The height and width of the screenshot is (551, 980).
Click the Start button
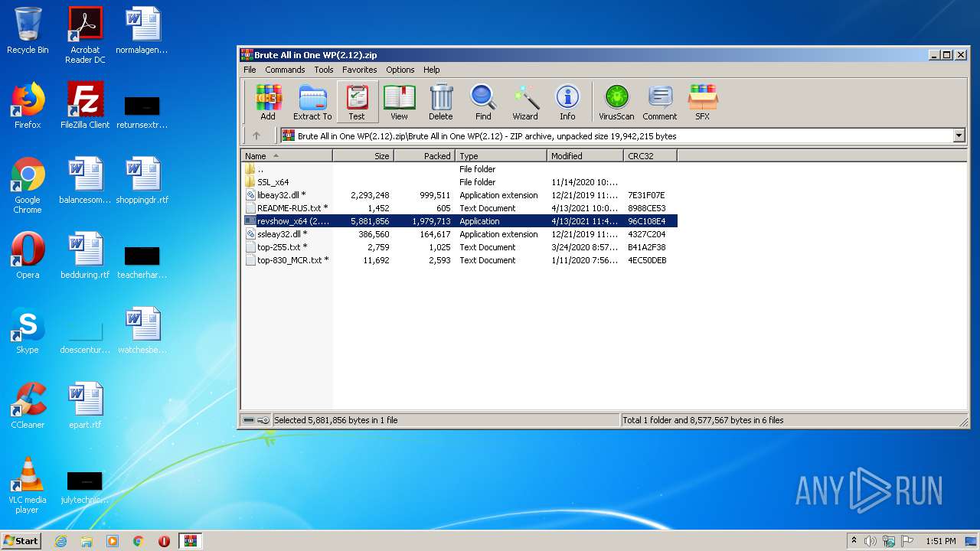coord(21,540)
